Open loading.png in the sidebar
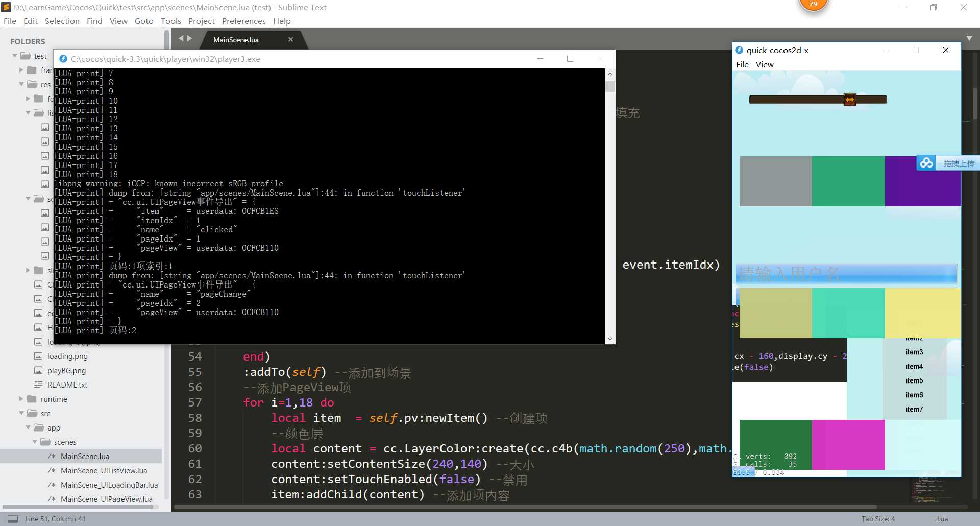The height and width of the screenshot is (526, 980). (x=67, y=356)
